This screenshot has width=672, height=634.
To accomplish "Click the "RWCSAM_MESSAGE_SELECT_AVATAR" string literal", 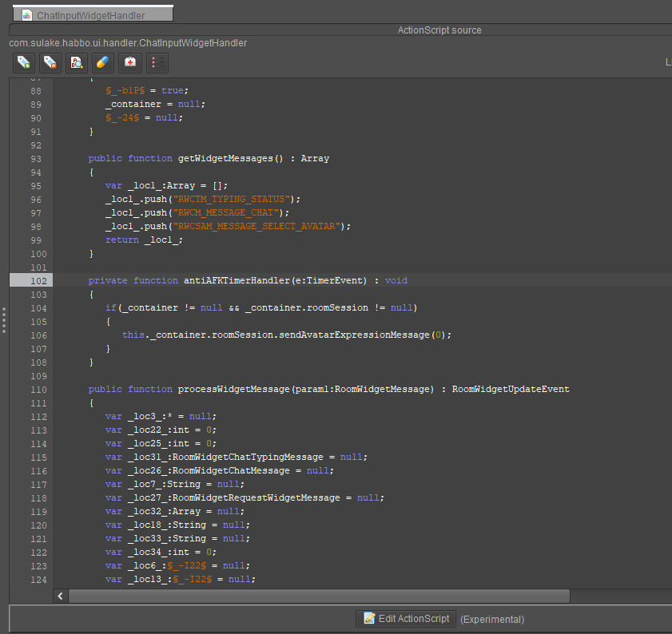I will click(x=256, y=226).
